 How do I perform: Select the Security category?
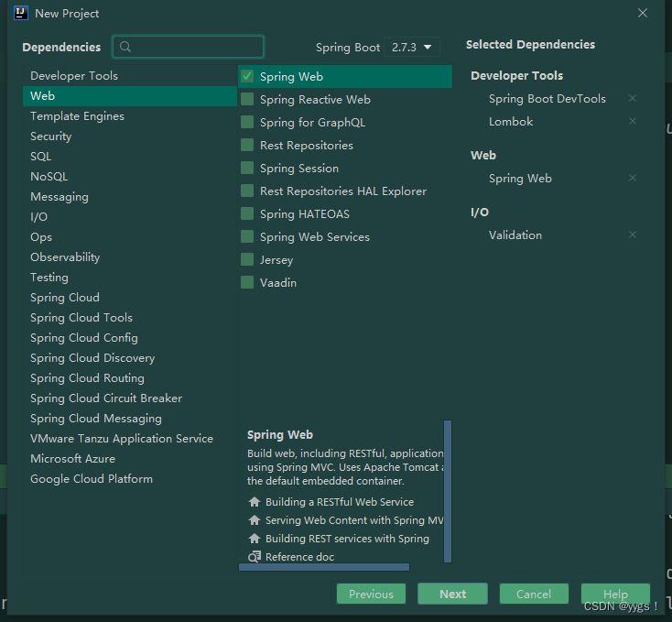[130, 136]
